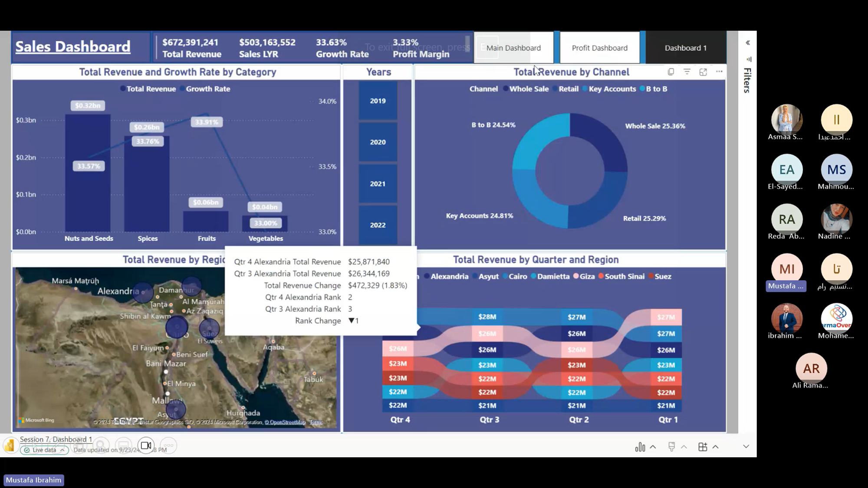868x488 pixels.
Task: Toggle the Key Accounts legend item
Action: (x=609, y=89)
